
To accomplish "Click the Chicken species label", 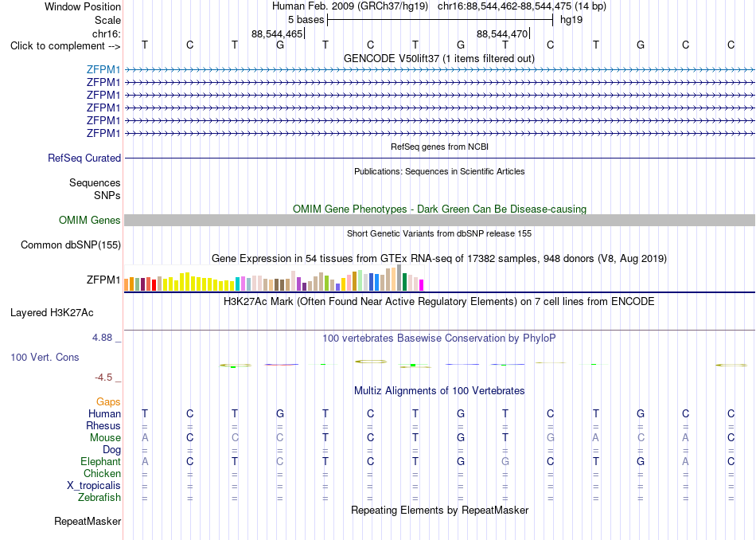I will 102,473.
